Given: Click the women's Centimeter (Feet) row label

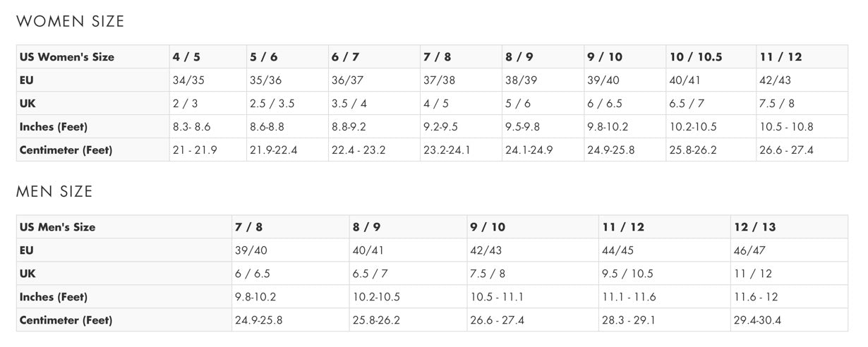Looking at the screenshot, I should point(66,150).
